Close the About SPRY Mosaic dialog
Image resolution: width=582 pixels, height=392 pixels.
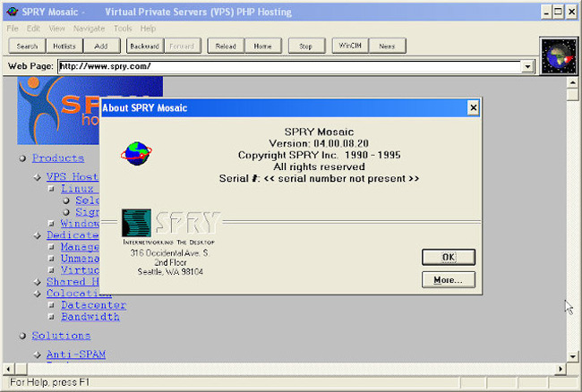point(474,108)
